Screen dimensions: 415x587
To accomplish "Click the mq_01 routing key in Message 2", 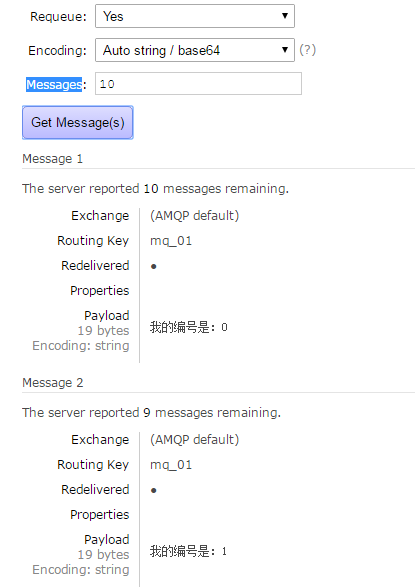I will point(171,465).
